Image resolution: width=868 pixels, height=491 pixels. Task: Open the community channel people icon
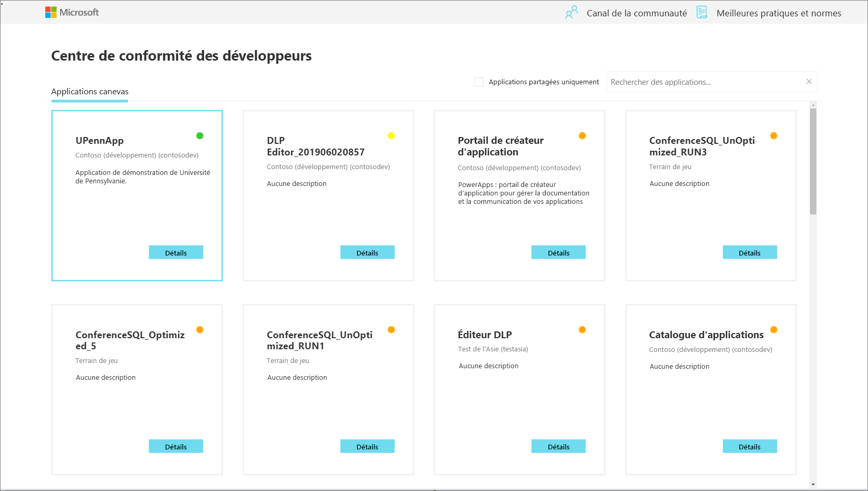(572, 13)
